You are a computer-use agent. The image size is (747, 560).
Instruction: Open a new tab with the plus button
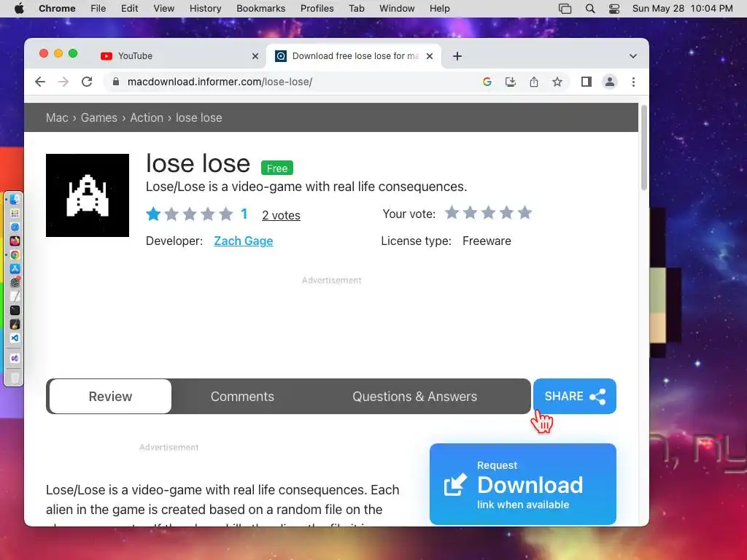click(457, 56)
